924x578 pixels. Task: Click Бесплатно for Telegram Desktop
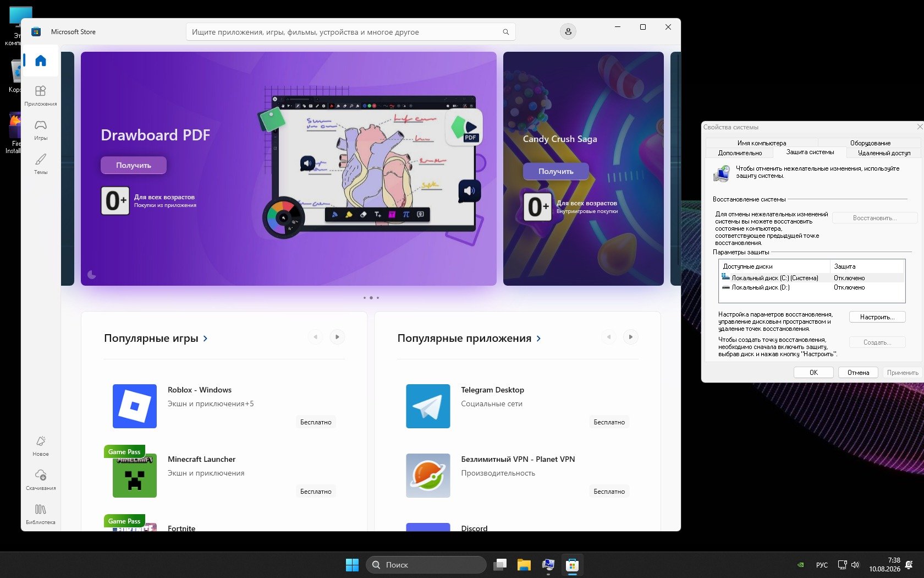point(609,422)
